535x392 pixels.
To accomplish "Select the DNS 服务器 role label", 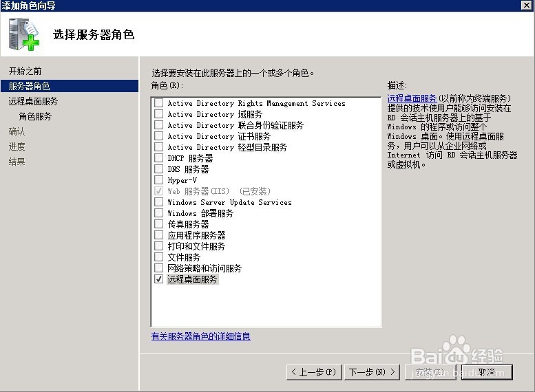I will pos(188,169).
